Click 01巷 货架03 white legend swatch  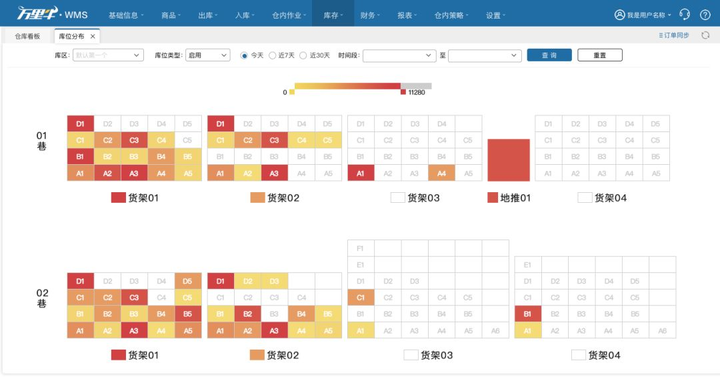click(398, 197)
